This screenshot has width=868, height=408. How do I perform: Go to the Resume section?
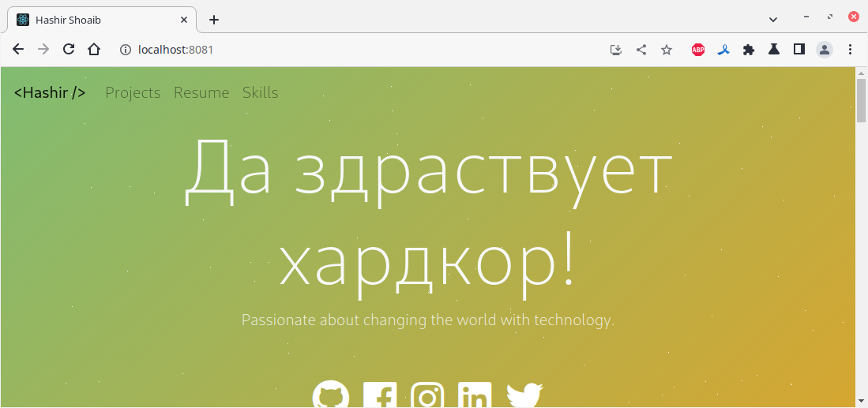pyautogui.click(x=201, y=93)
